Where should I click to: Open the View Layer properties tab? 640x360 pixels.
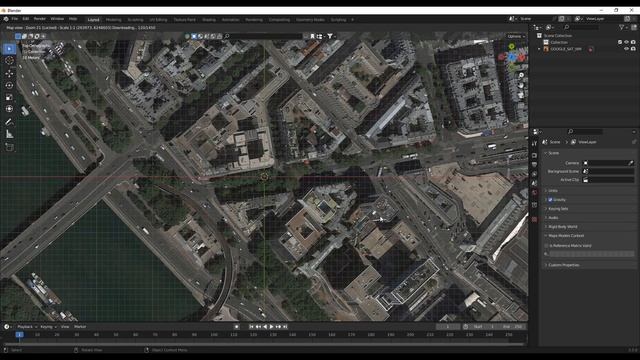[x=534, y=174]
